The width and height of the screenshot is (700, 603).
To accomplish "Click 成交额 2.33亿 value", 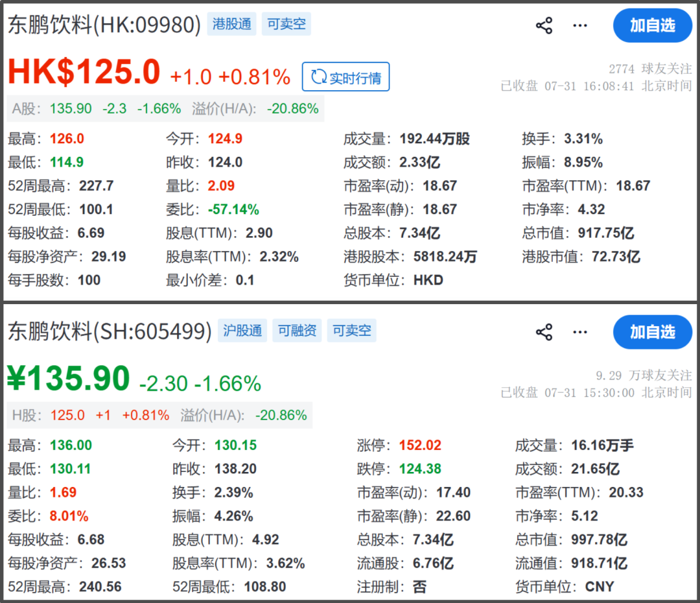I will [419, 162].
